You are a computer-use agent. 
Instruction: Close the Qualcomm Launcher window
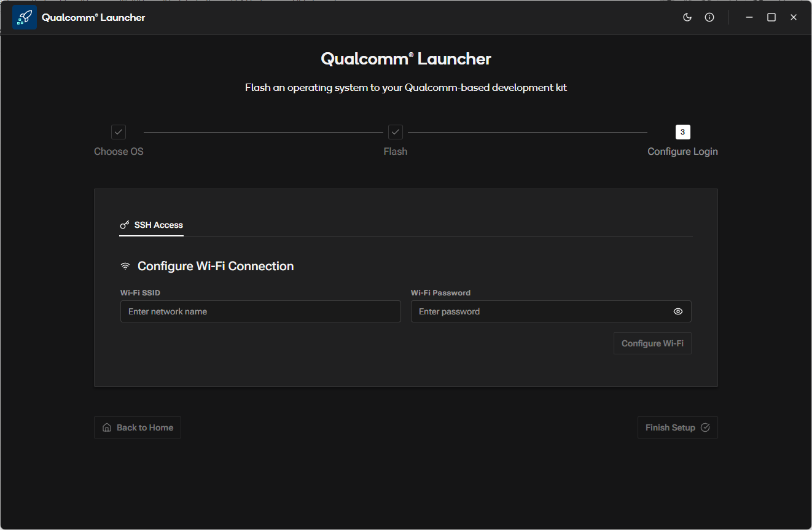coord(794,17)
